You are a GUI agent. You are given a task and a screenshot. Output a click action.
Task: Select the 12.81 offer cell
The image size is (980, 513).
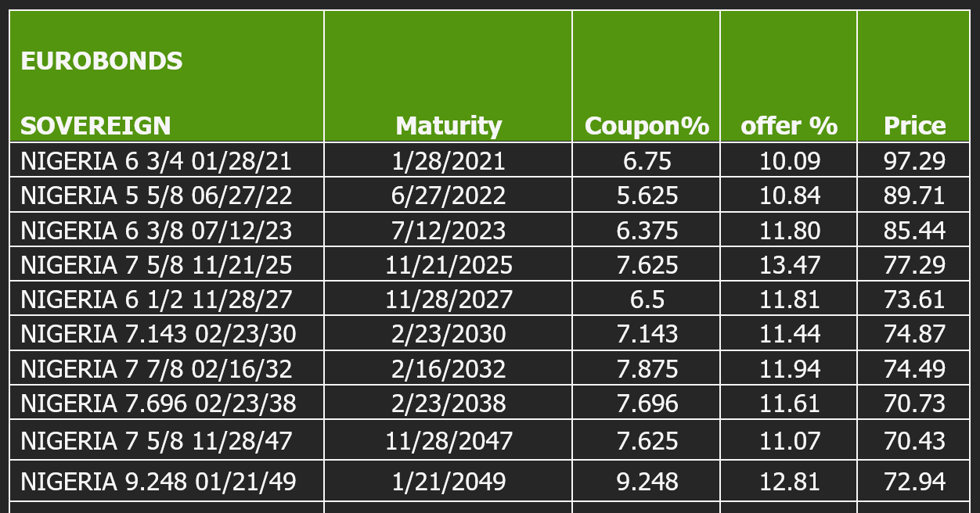point(789,480)
